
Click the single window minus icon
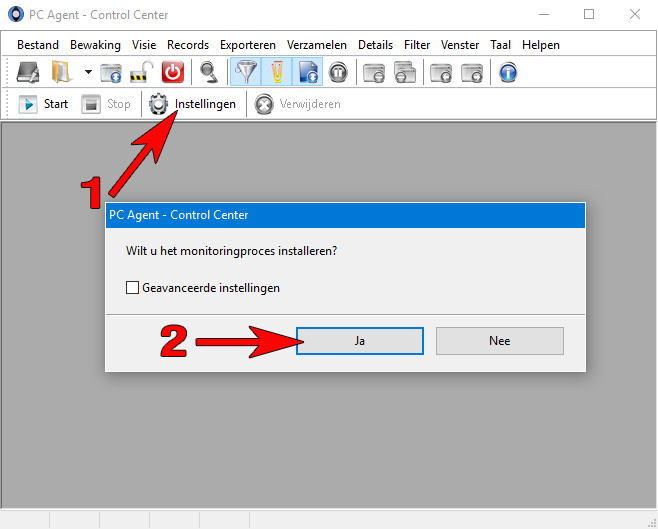(373, 72)
